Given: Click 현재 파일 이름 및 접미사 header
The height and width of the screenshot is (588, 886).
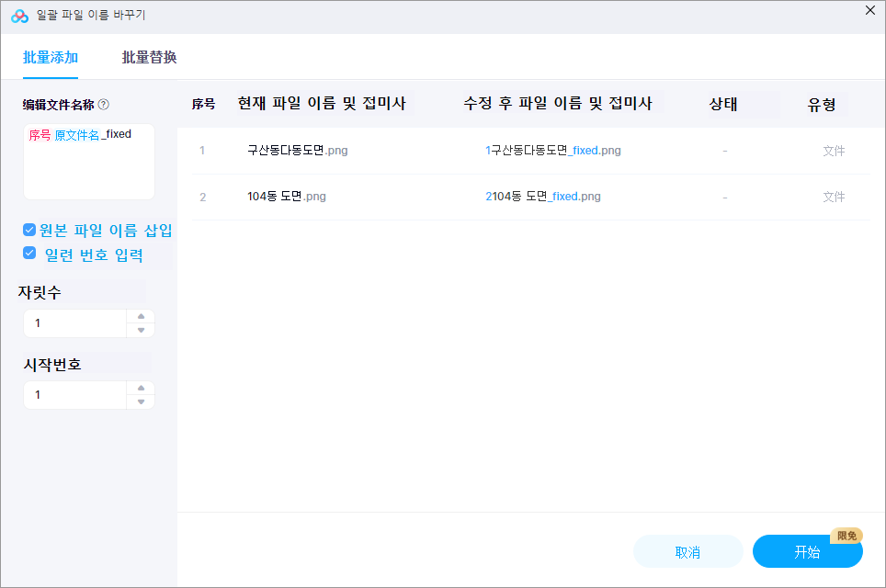Looking at the screenshot, I should pos(322,104).
